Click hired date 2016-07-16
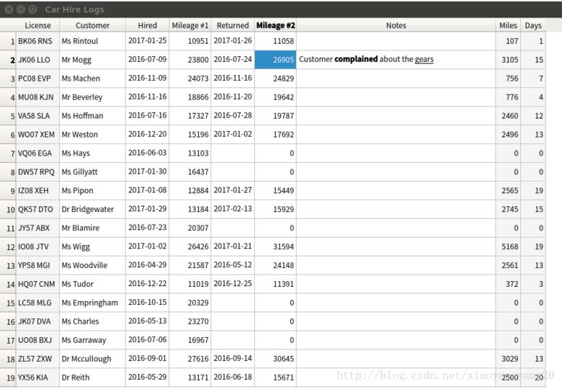This screenshot has width=562, height=392. tap(147, 115)
